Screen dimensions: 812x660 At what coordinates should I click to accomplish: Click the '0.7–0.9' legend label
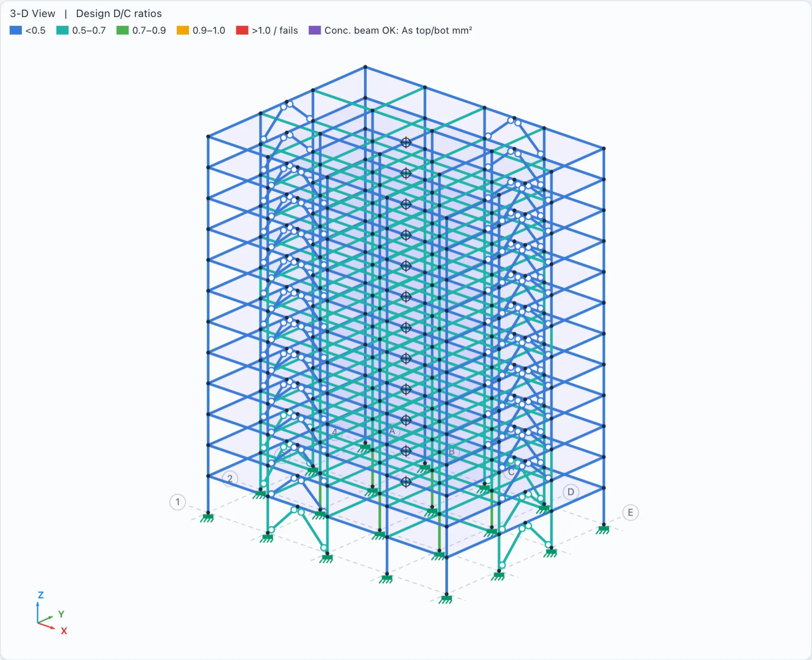[x=149, y=30]
